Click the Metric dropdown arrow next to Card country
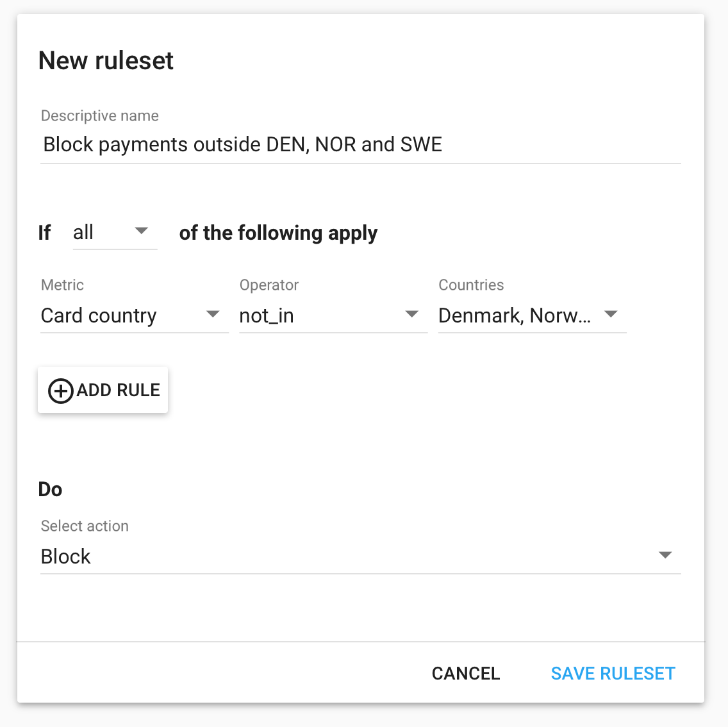 (x=213, y=314)
